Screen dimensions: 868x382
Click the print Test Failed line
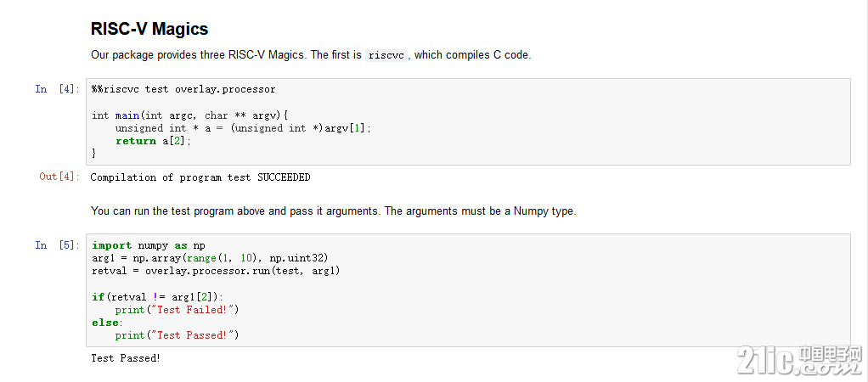[x=178, y=310]
